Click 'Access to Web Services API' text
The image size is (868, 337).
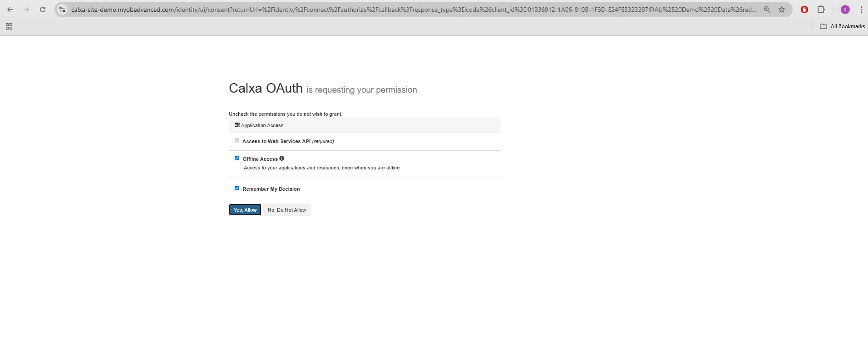(x=276, y=141)
